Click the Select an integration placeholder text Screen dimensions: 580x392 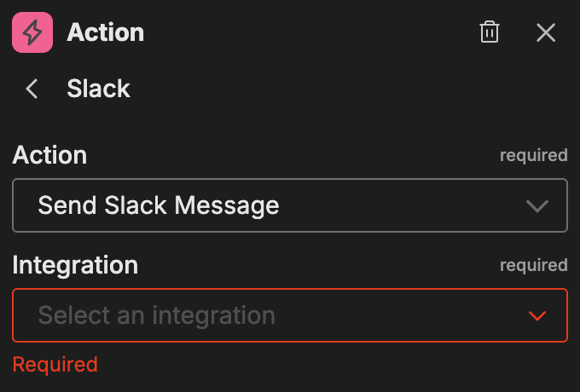tap(157, 315)
